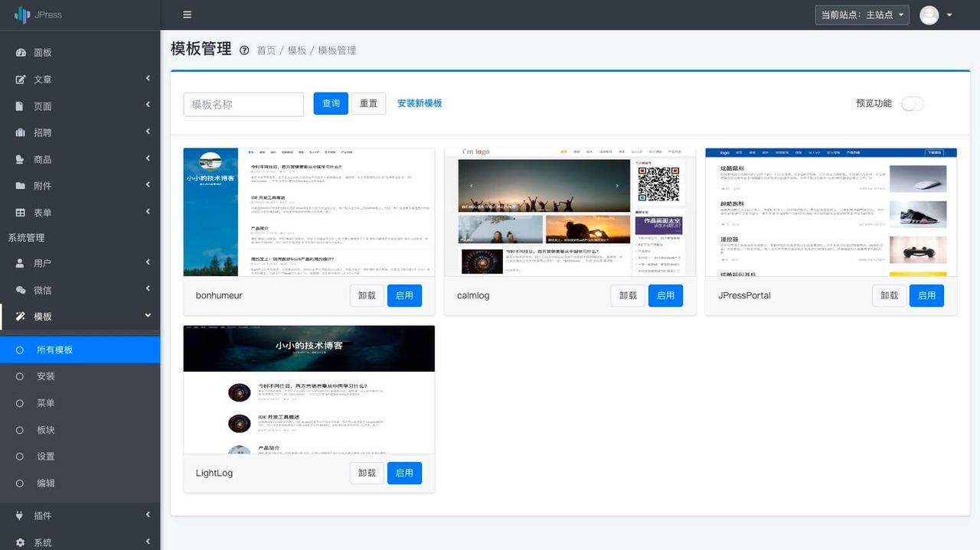
Task: Open the 设置 template settings entry
Action: pyautogui.click(x=44, y=456)
